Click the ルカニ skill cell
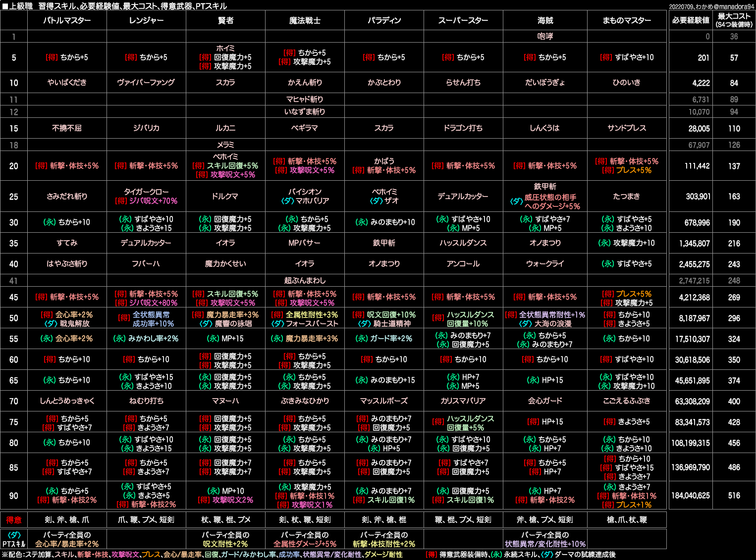 [x=225, y=128]
